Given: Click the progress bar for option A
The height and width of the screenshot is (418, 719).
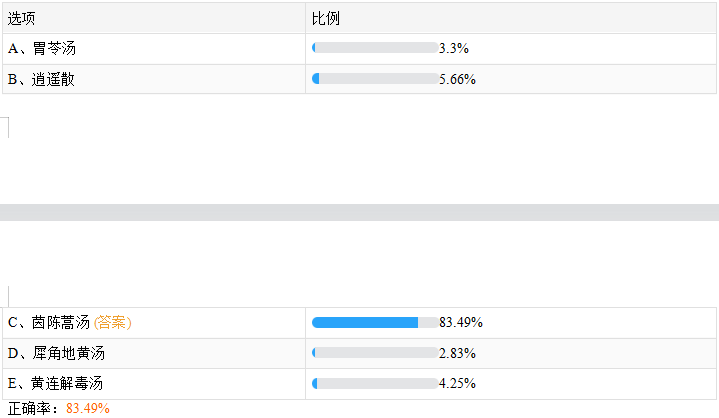Looking at the screenshot, I should (374, 48).
